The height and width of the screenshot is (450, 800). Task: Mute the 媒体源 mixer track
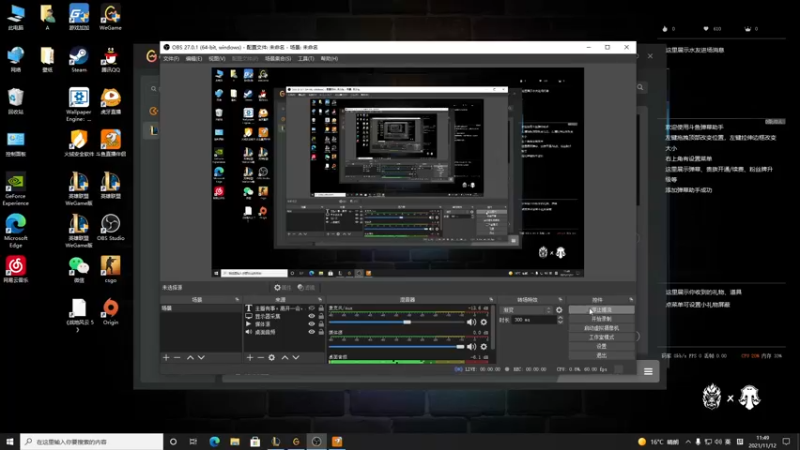pyautogui.click(x=471, y=346)
